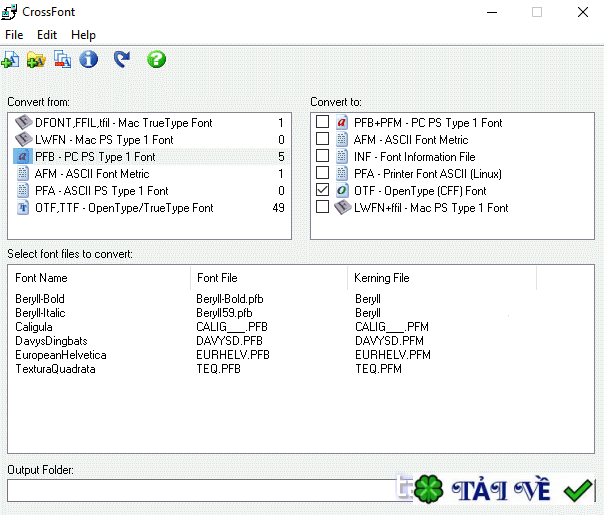Minimize the CrossFont window
Screen dimensions: 604x515
pos(492,12)
